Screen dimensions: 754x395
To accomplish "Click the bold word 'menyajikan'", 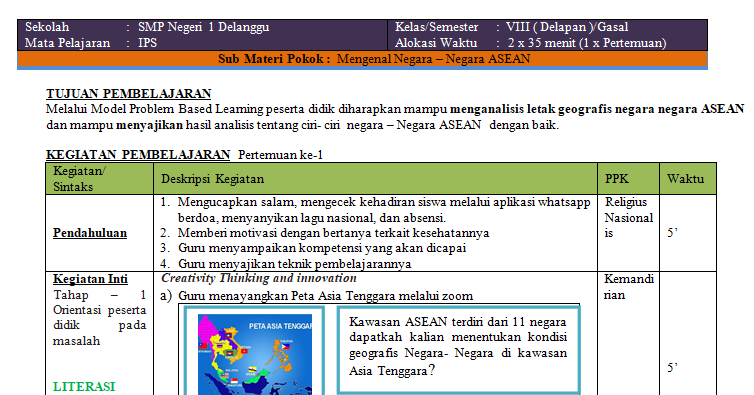I will point(150,125).
